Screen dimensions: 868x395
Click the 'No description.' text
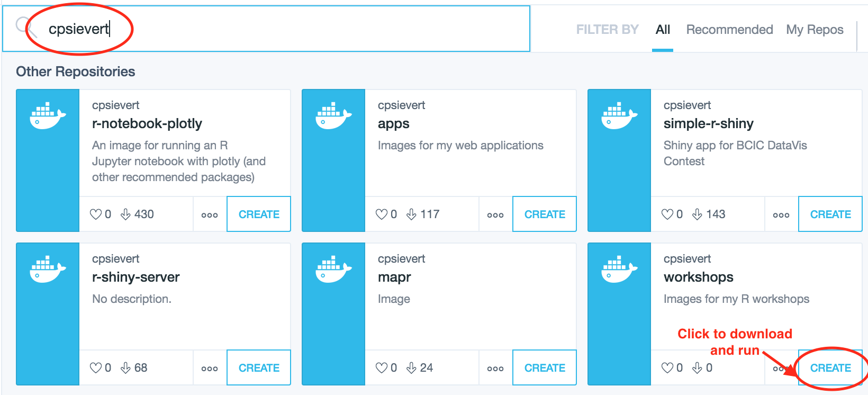(x=132, y=299)
